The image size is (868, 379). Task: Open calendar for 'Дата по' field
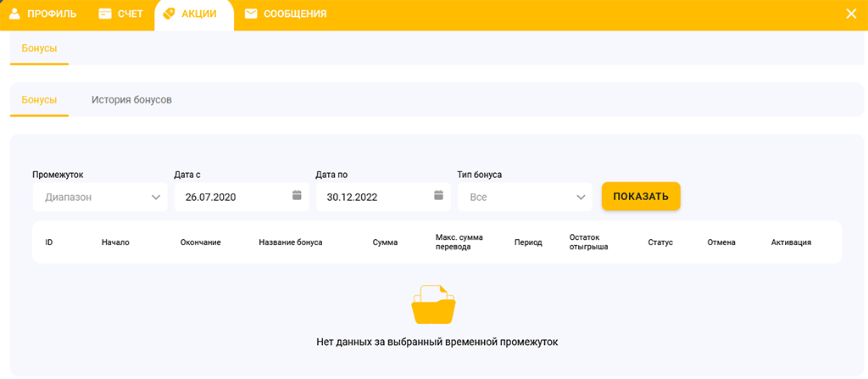pyautogui.click(x=438, y=196)
